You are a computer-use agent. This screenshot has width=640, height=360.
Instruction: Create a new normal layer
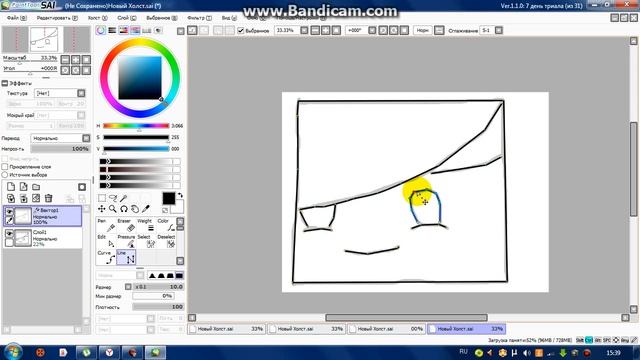point(11,187)
